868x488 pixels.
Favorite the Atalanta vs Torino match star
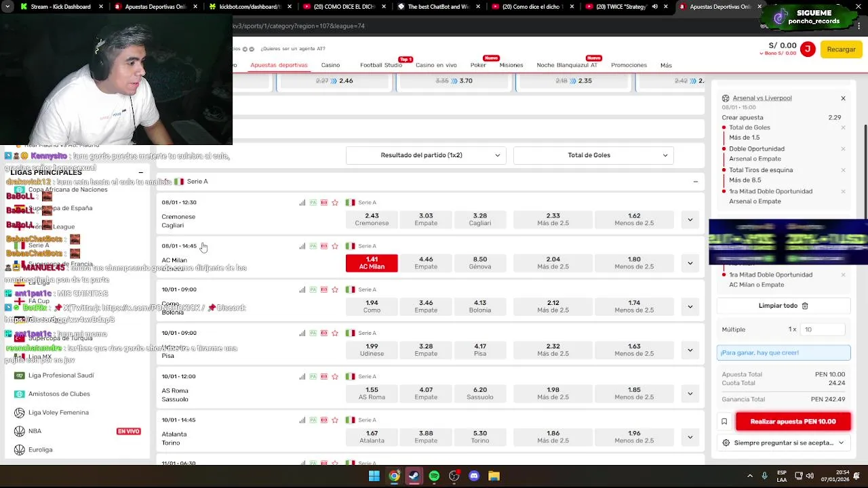pos(335,420)
